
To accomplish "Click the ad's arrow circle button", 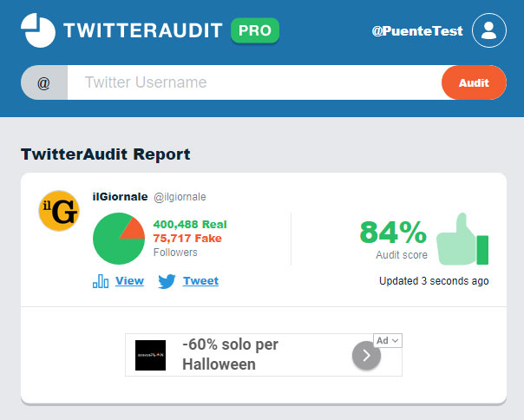I will pos(366,356).
